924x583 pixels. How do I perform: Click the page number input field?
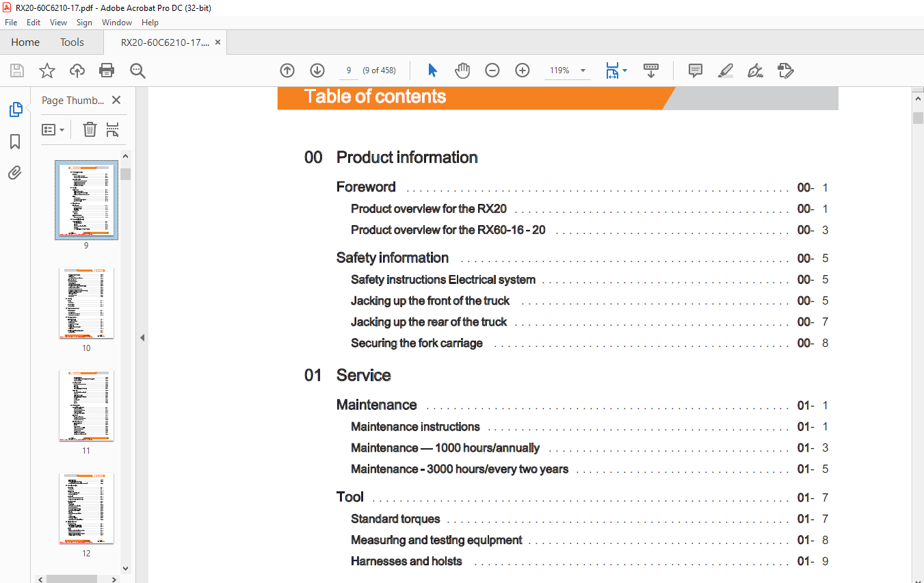coord(349,70)
